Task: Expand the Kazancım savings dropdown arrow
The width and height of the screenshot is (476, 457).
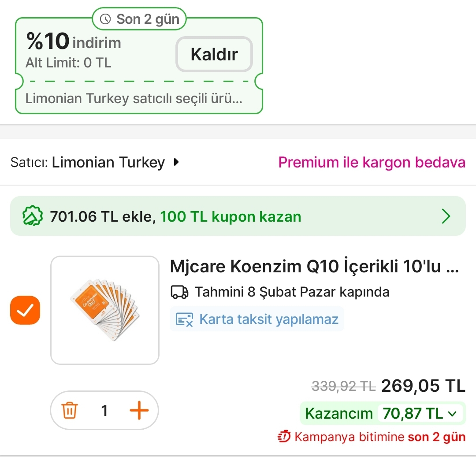Action: click(x=452, y=413)
